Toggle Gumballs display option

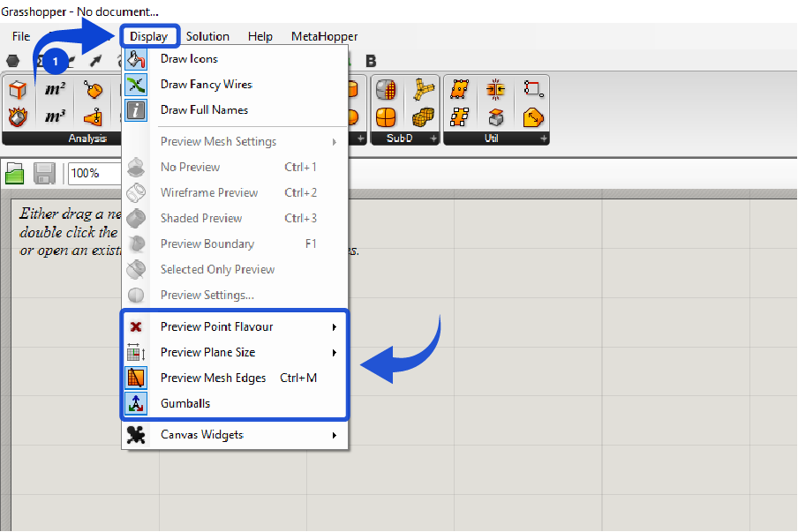[x=235, y=403]
